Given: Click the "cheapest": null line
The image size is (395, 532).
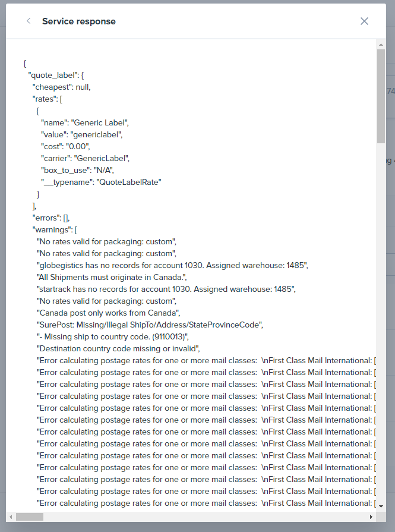Looking at the screenshot, I should (61, 87).
